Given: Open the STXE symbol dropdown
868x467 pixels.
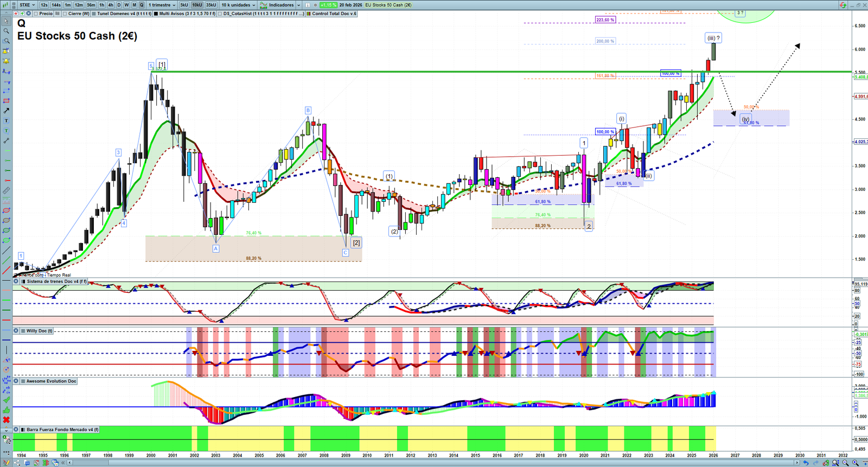Looking at the screenshot, I should coord(27,5).
